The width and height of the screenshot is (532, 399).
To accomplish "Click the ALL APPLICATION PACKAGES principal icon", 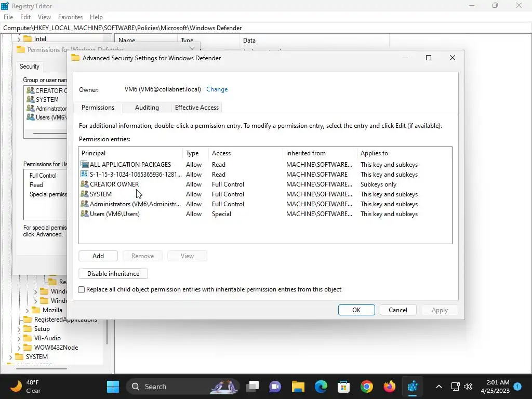I will 85,165.
